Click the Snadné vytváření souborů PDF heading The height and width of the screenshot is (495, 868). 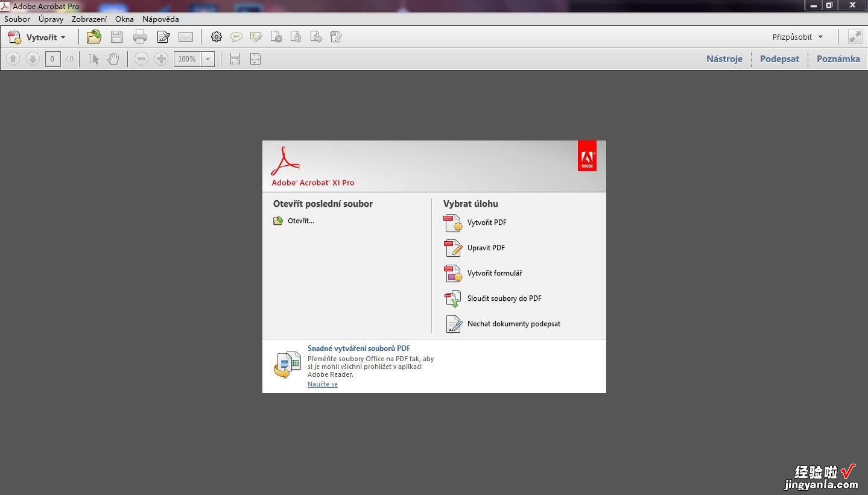[x=359, y=348]
